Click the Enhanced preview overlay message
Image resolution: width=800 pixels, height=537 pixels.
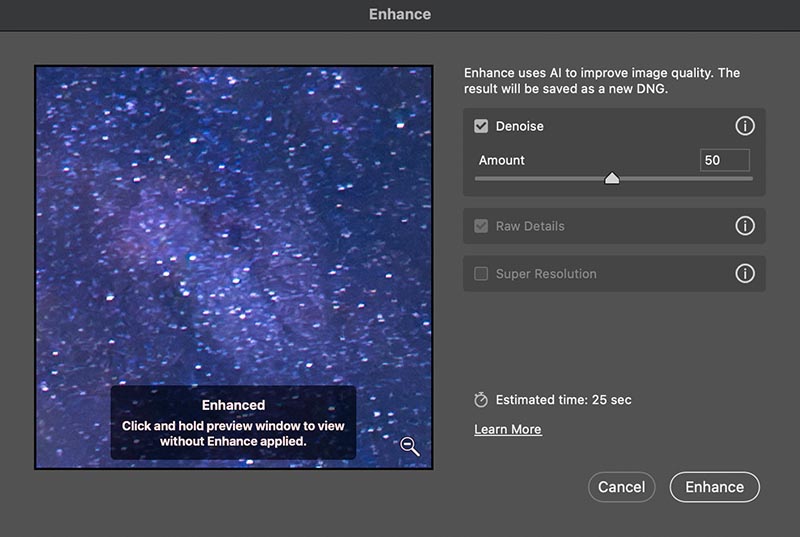233,423
